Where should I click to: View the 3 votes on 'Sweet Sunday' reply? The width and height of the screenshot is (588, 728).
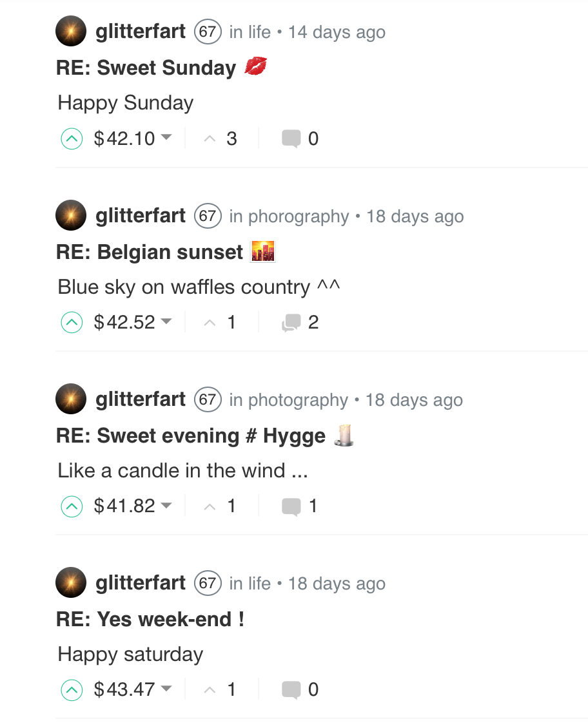tap(231, 139)
